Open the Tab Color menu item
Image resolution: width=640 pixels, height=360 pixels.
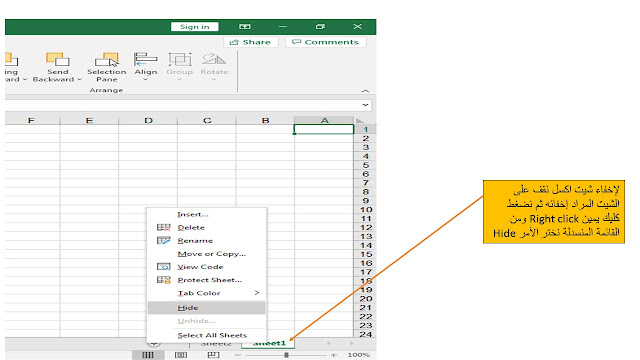click(x=207, y=293)
